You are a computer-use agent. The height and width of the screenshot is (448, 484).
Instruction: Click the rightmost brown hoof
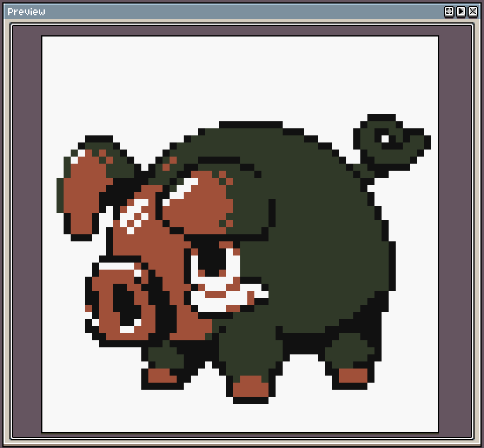pyautogui.click(x=353, y=375)
